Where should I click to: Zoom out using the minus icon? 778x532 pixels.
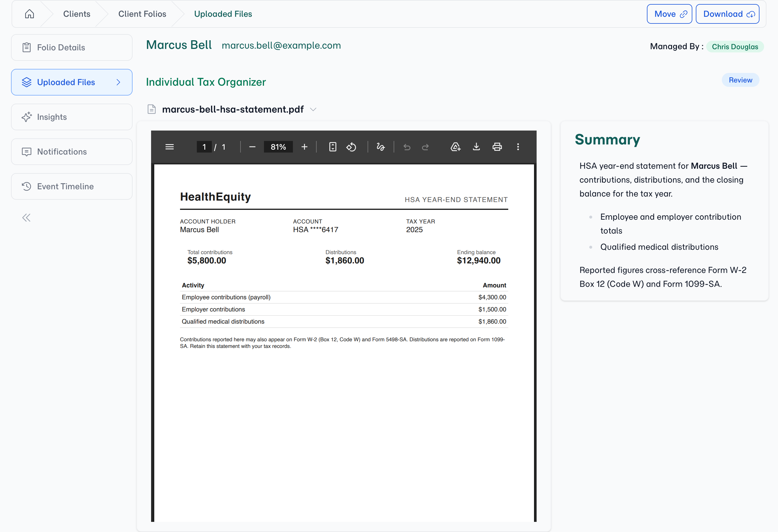click(x=252, y=147)
